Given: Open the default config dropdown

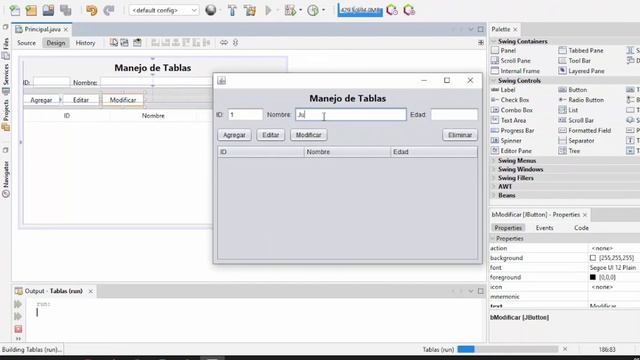Looking at the screenshot, I should click(x=164, y=10).
